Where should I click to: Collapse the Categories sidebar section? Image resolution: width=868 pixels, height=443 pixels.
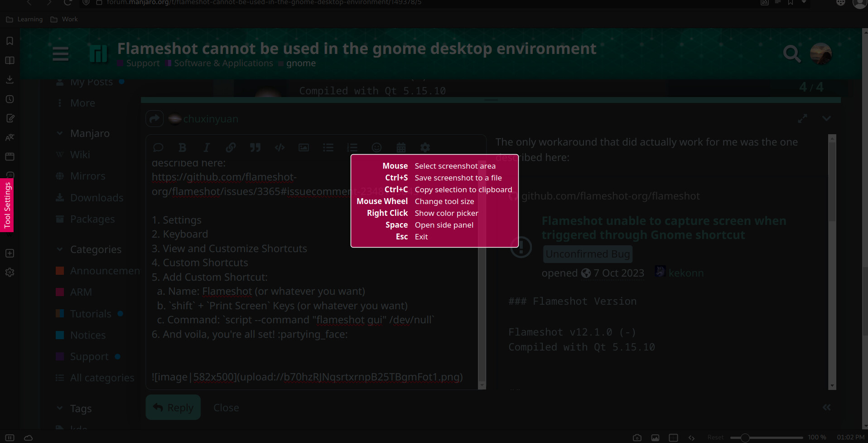tap(59, 249)
